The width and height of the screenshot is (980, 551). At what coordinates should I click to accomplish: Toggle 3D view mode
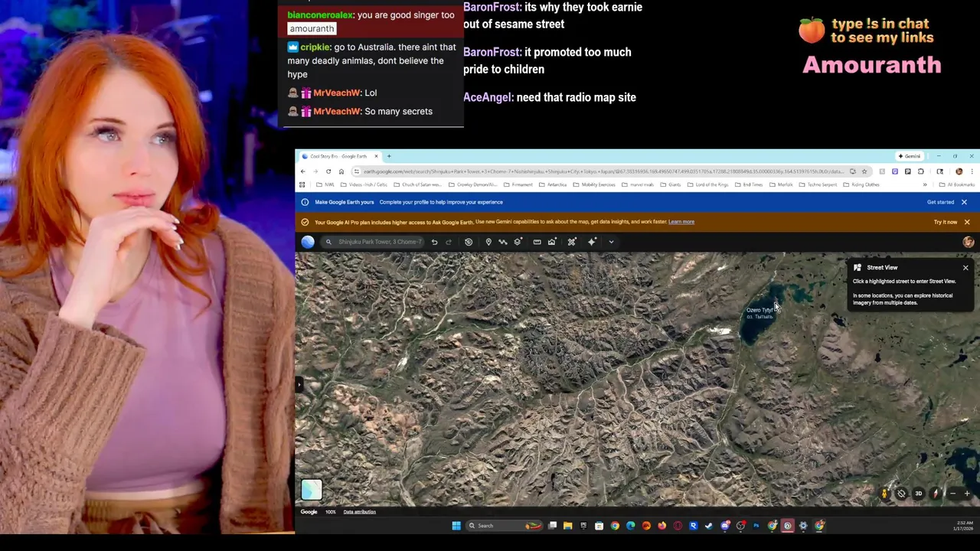click(x=918, y=494)
